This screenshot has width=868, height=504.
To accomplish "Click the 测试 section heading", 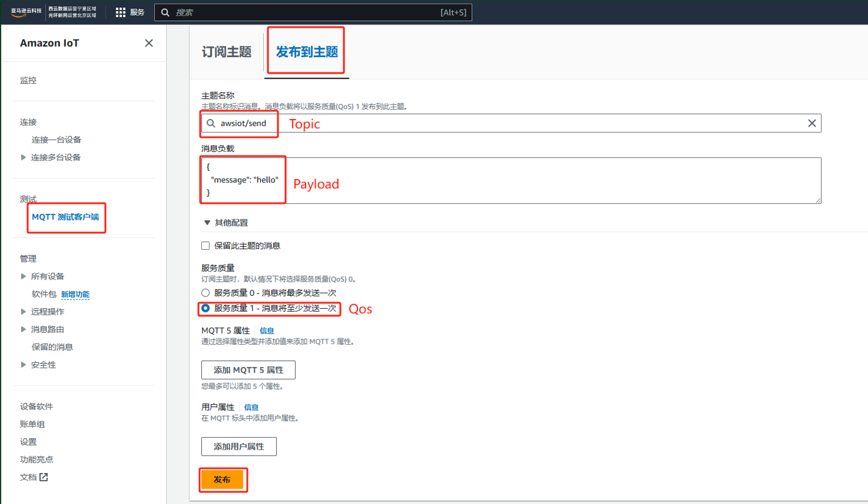I will 28,199.
